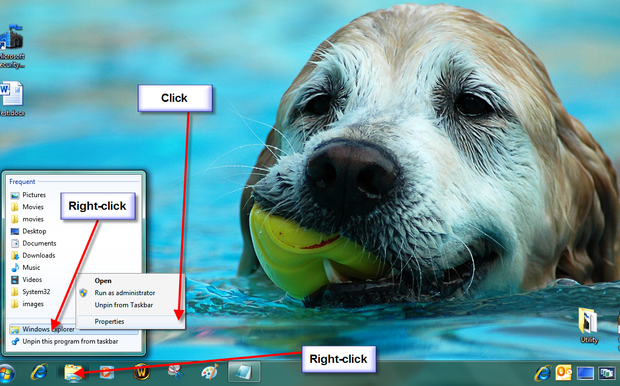Image resolution: width=620 pixels, height=386 pixels.
Task: Open the World of Warcraft taskbar icon
Action: tap(142, 372)
